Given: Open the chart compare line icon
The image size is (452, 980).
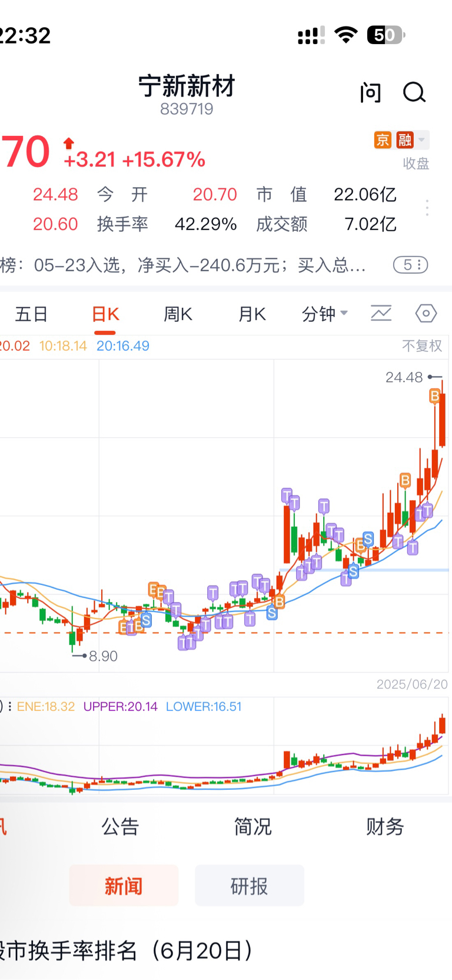Looking at the screenshot, I should [381, 313].
